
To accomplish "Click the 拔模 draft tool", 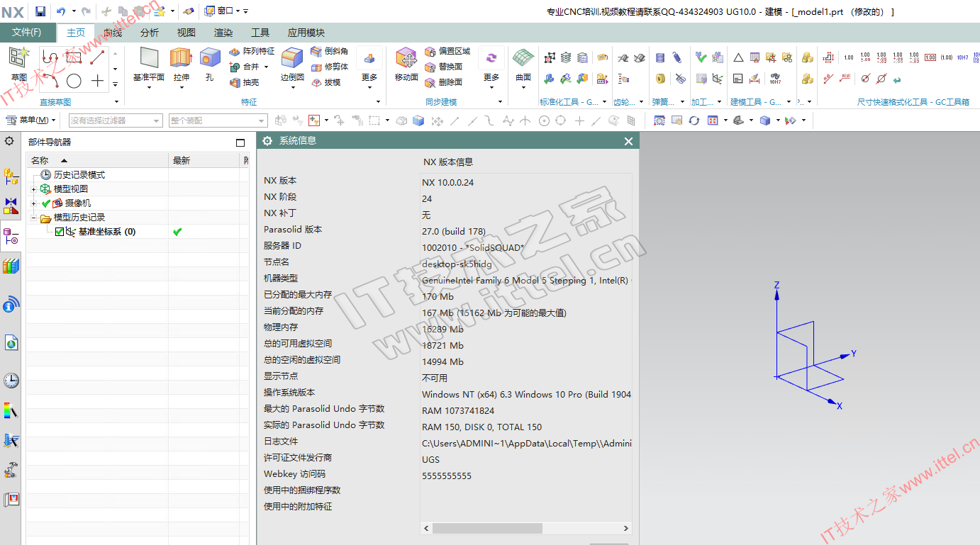I will click(325, 82).
